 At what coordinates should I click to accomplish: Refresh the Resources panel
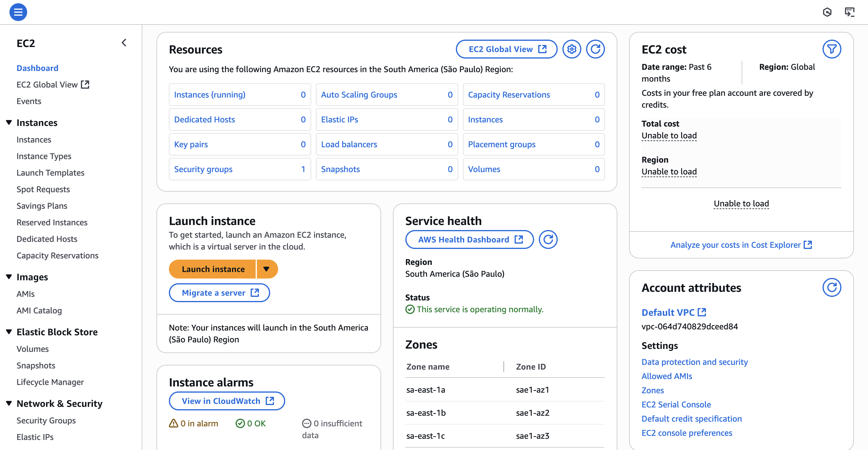[595, 49]
